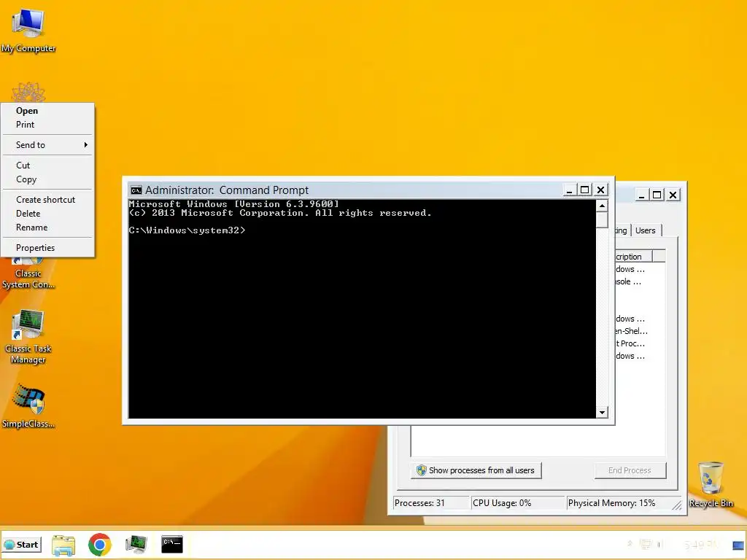Click the Command Prompt scrollbar up arrow
This screenshot has height=560, width=747.
(x=602, y=206)
